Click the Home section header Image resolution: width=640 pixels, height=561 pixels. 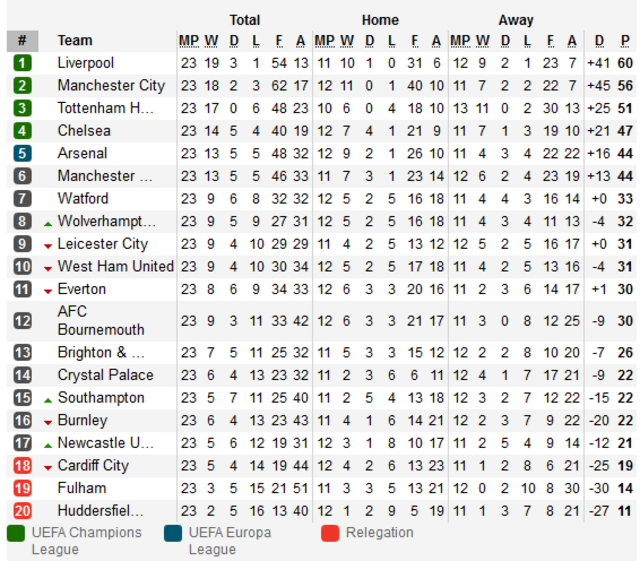coord(380,20)
